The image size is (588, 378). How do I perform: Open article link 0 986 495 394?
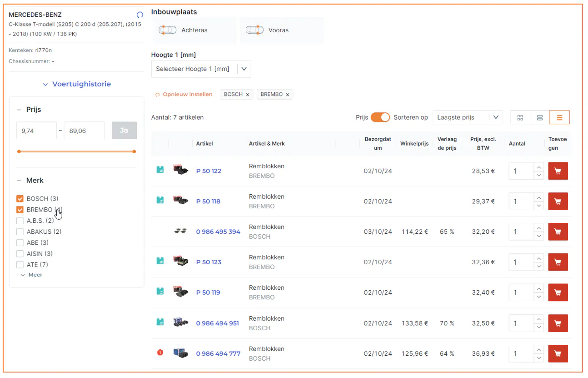pos(218,232)
